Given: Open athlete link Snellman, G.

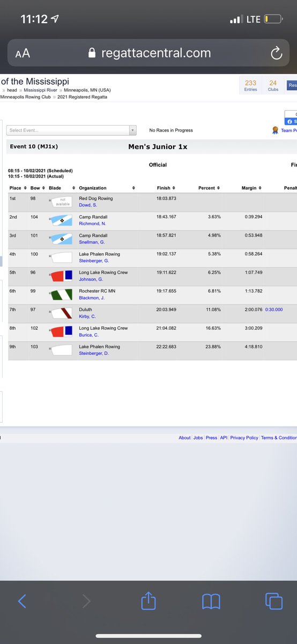Looking at the screenshot, I should tap(92, 242).
